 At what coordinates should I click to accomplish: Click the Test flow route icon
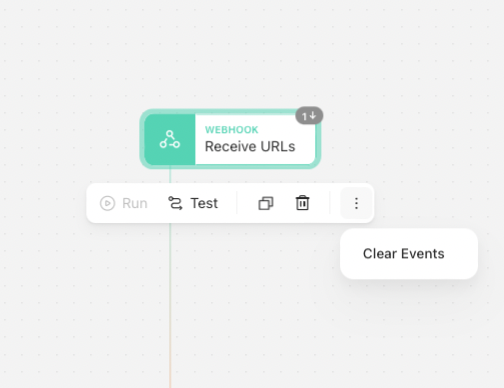coord(175,203)
